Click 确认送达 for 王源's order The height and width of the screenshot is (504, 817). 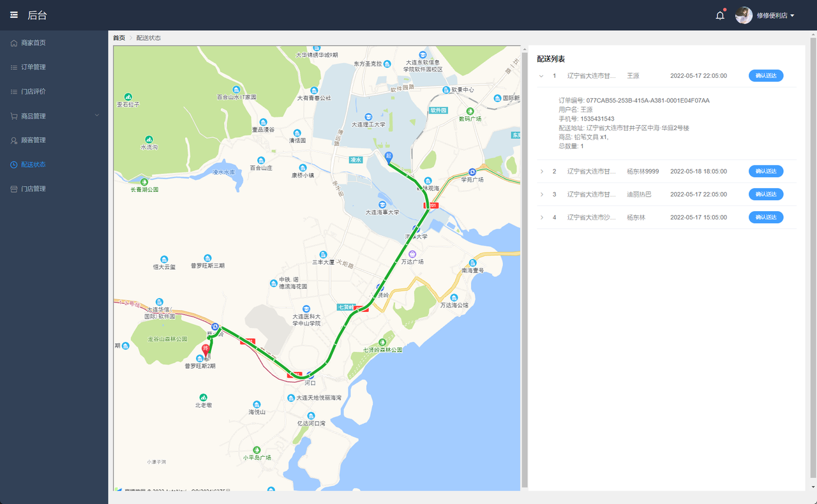coord(765,75)
